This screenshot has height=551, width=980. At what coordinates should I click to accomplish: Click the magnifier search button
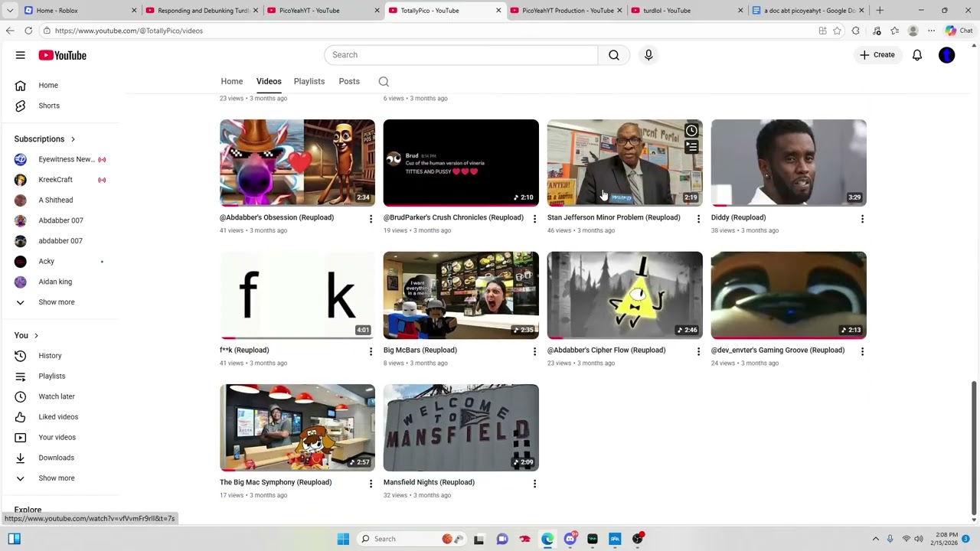tap(614, 55)
